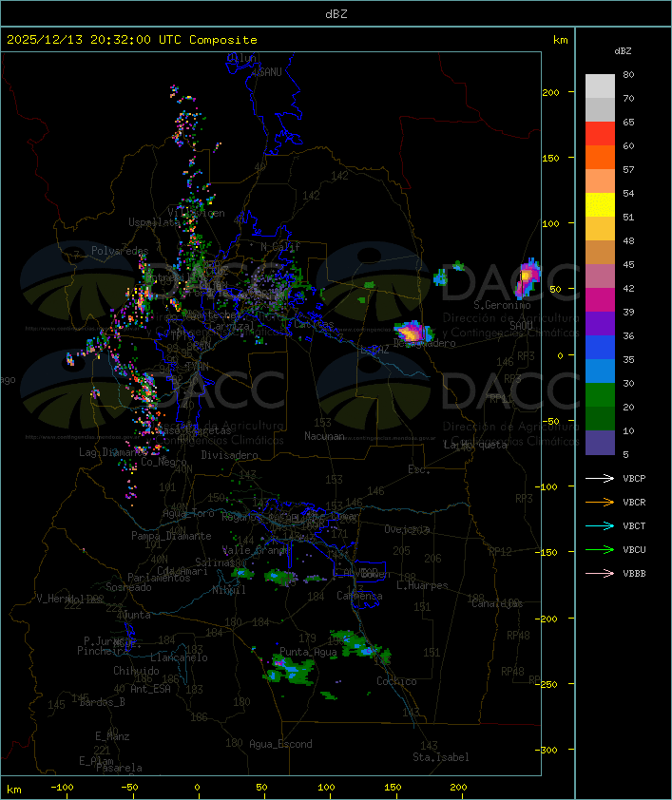
Task: Click the Sta.Isabel place label
Action: click(x=440, y=757)
